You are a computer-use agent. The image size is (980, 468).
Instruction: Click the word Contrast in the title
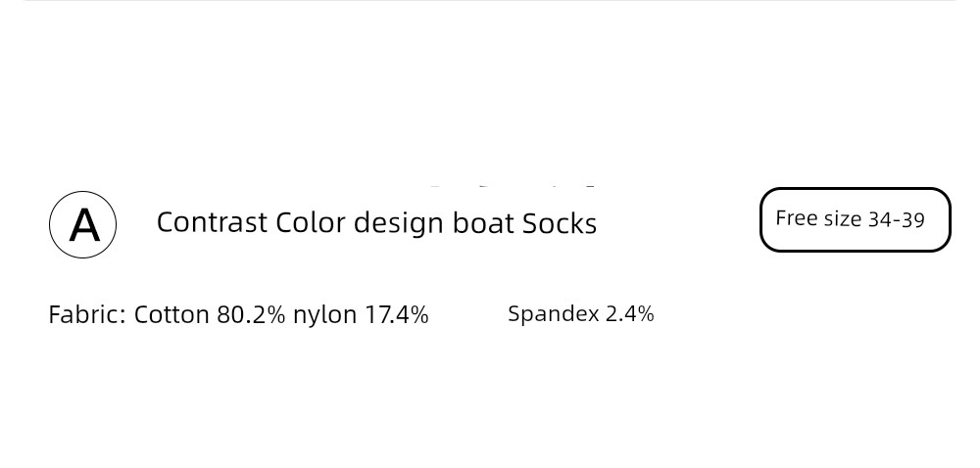212,223
